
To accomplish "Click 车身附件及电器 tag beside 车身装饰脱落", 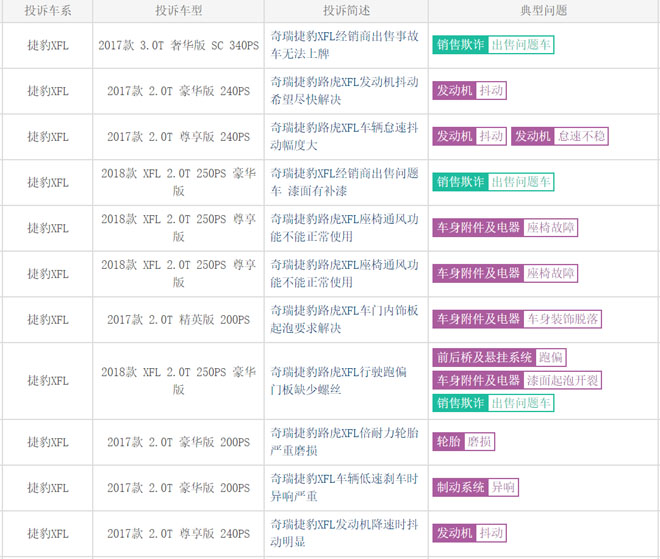I will click(x=478, y=319).
